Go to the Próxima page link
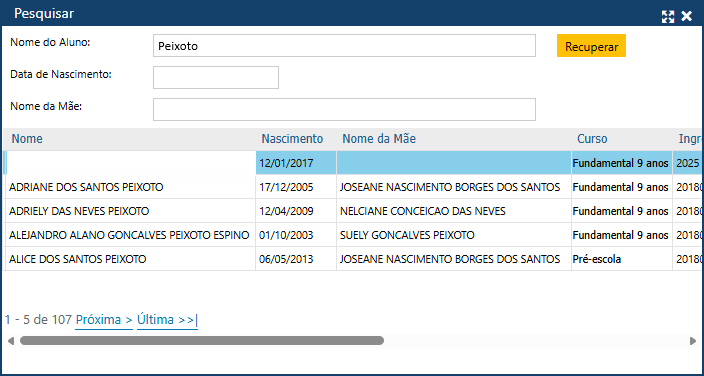The width and height of the screenshot is (704, 376). [x=104, y=320]
